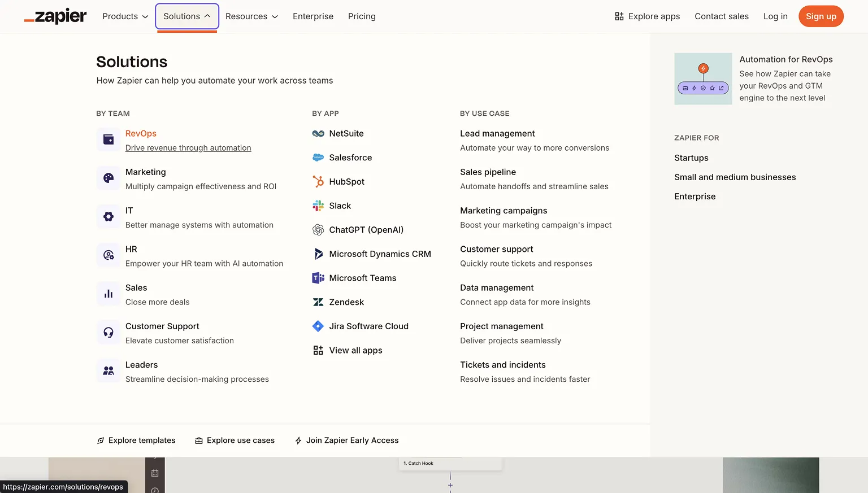Click the RevOps wallet icon

108,139
